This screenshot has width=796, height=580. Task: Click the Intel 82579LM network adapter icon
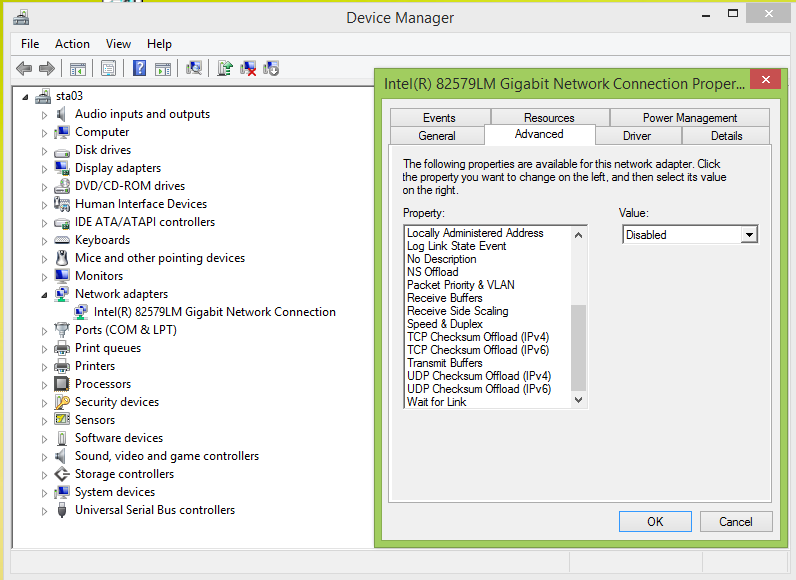[81, 312]
